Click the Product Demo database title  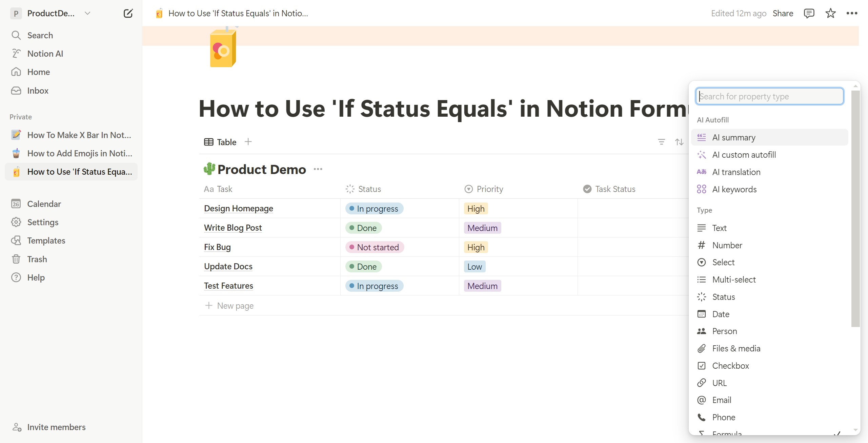(x=262, y=169)
